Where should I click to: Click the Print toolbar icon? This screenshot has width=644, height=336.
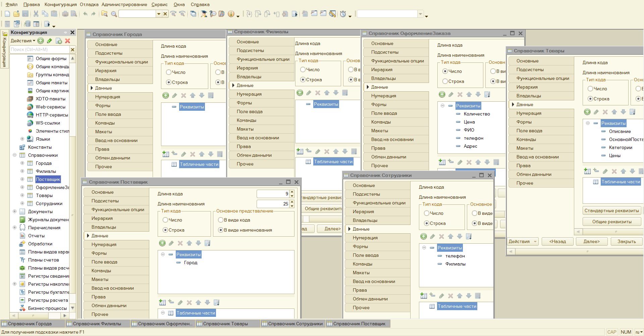[x=65, y=14]
